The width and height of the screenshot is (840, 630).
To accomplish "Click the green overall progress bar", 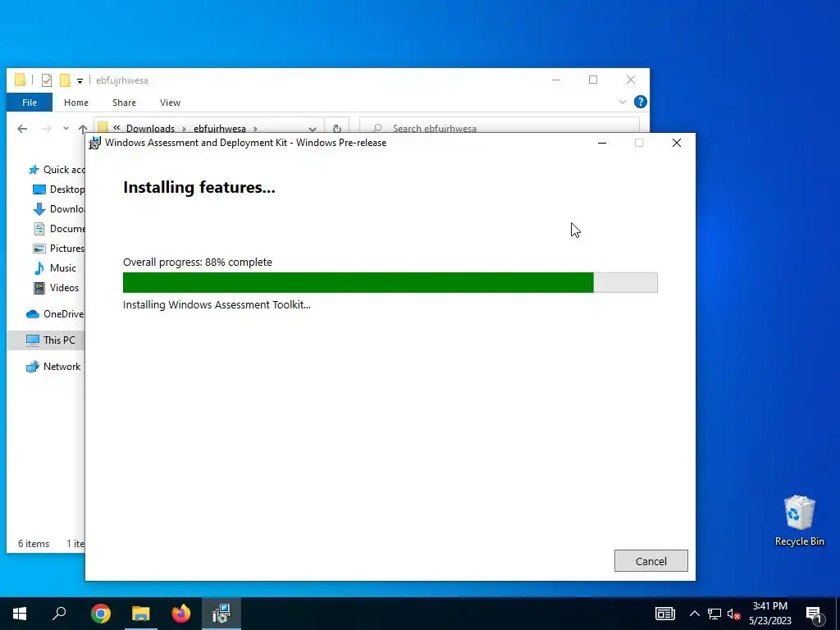I will click(390, 282).
